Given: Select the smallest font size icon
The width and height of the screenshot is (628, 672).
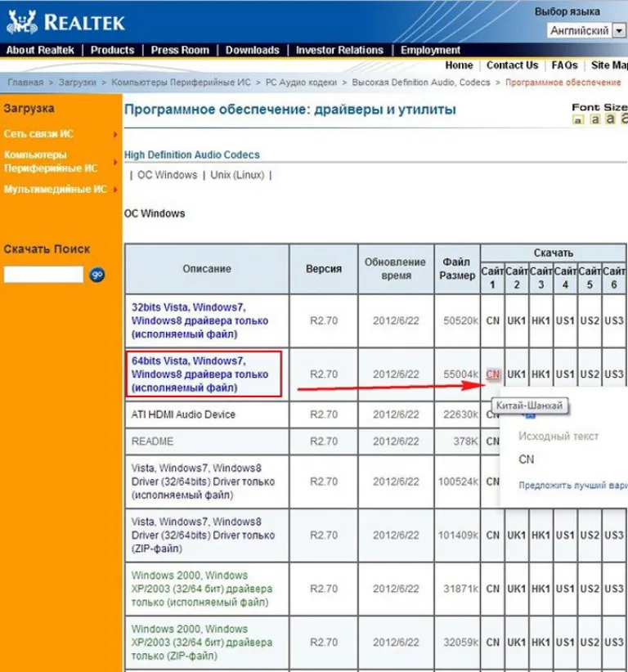Looking at the screenshot, I should click(x=578, y=120).
